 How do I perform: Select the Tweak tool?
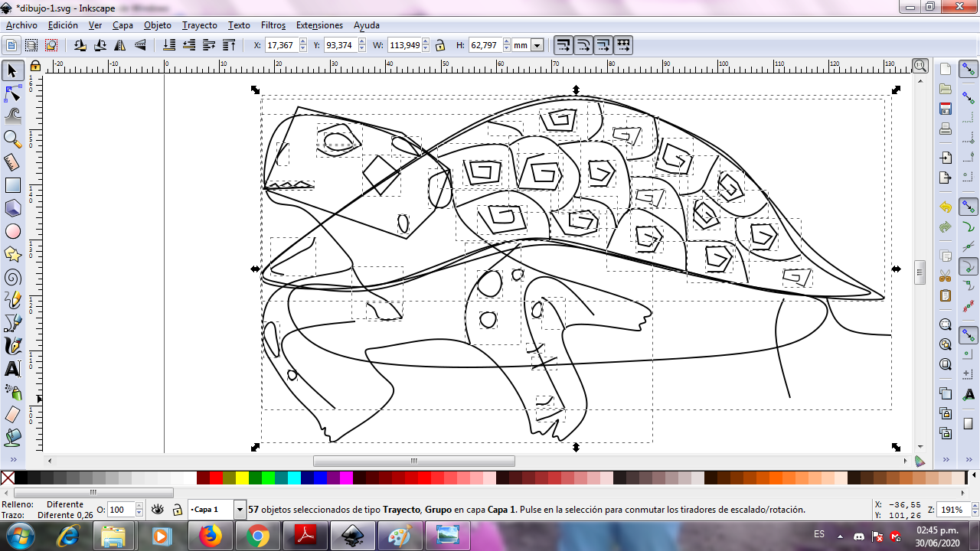[x=12, y=116]
